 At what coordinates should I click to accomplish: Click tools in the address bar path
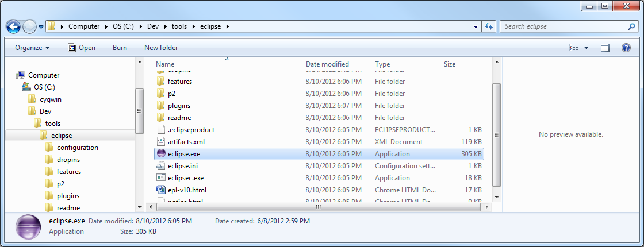tap(179, 26)
